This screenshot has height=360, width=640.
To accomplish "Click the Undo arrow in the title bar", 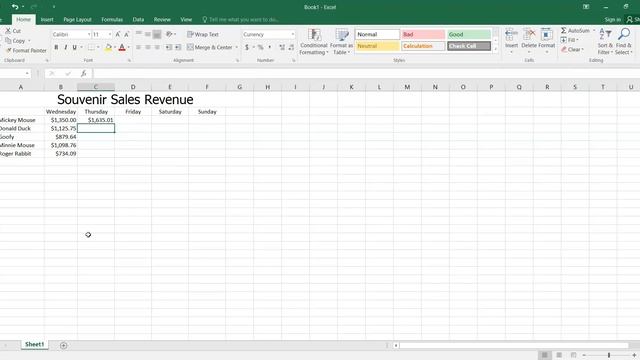I will tap(15, 7).
